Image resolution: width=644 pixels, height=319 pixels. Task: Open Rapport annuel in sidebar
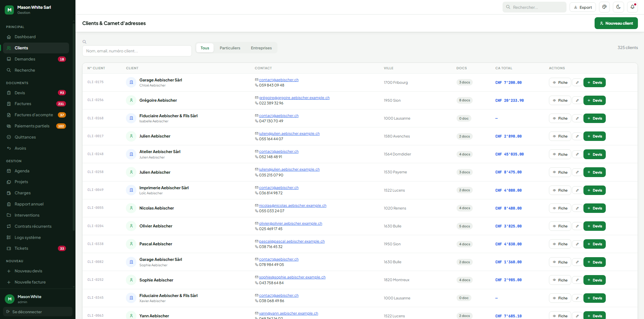[36, 204]
